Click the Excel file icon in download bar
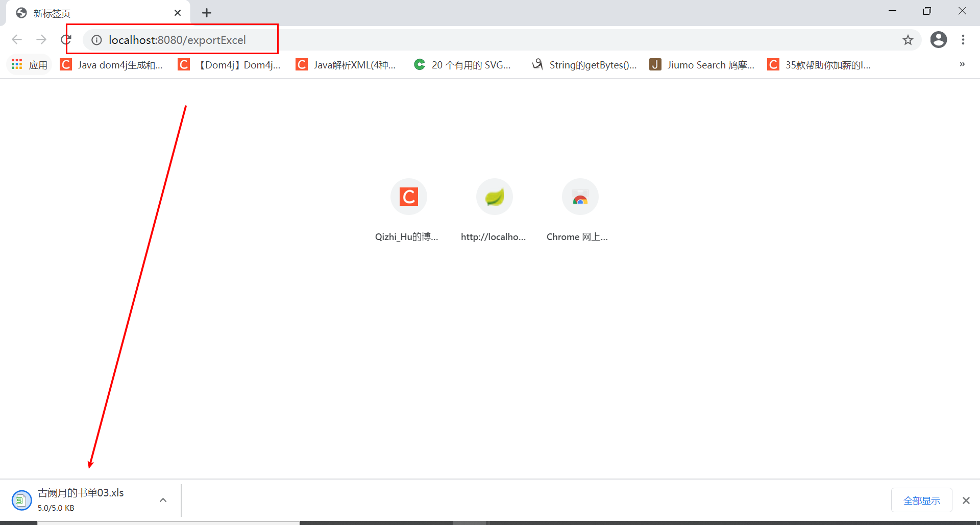Screen dimensions: 980x525 tap(22, 500)
